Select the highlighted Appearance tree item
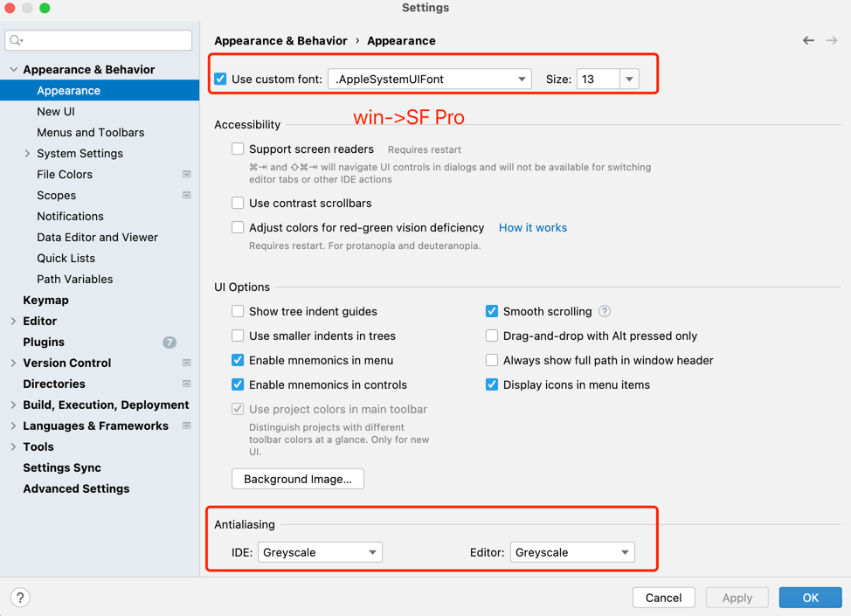This screenshot has height=616, width=851. [100, 90]
